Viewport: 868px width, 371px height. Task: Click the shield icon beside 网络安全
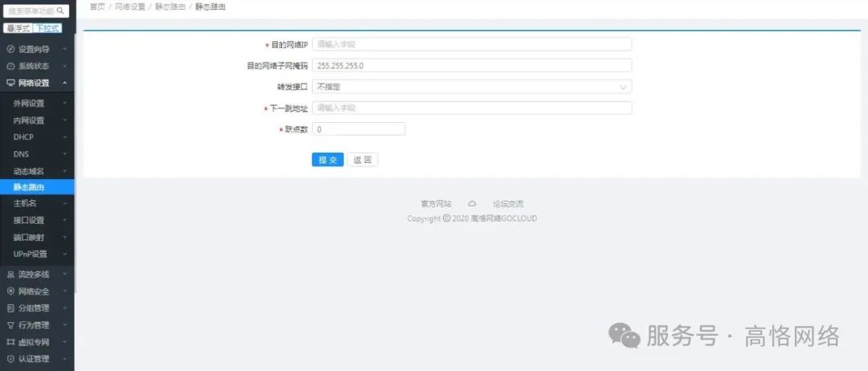coord(10,291)
